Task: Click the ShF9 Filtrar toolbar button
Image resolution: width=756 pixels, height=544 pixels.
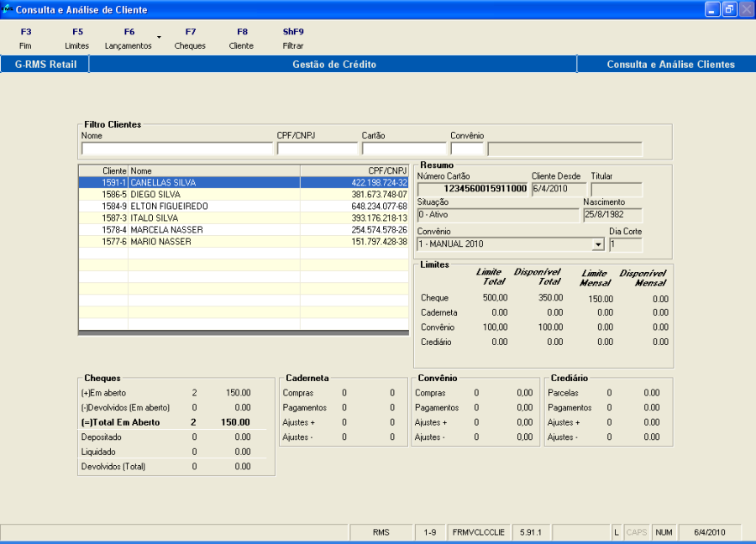Action: [x=293, y=39]
